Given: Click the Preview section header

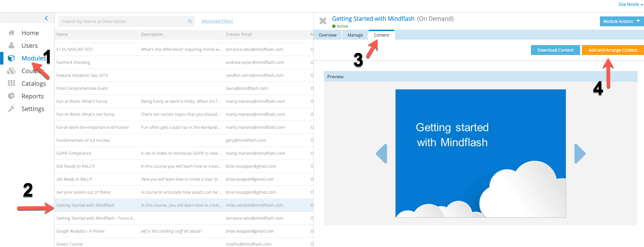Looking at the screenshot, I should (480, 77).
